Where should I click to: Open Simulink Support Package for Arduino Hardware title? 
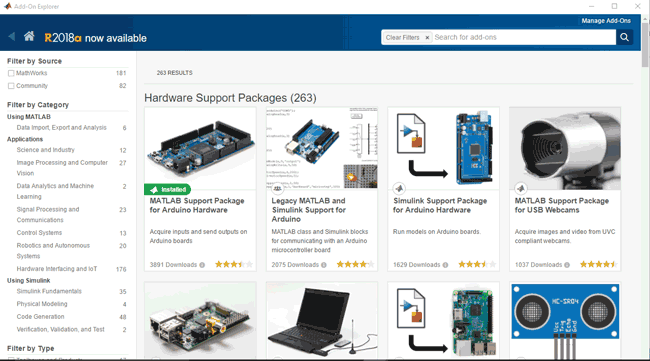coord(440,205)
